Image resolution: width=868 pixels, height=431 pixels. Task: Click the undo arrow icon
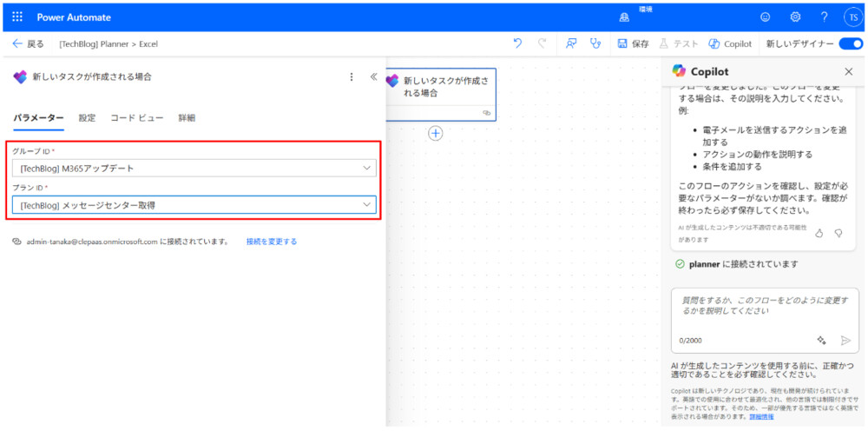[x=517, y=43]
